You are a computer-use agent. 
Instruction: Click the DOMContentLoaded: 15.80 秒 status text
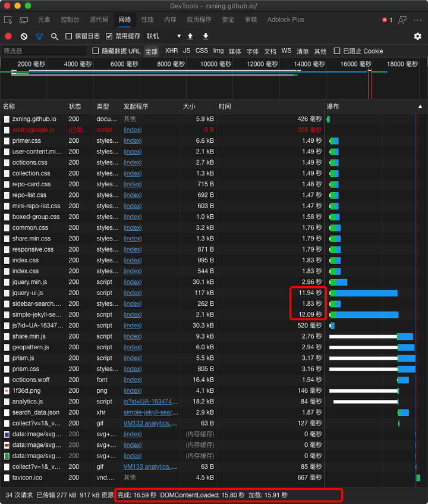click(x=202, y=495)
